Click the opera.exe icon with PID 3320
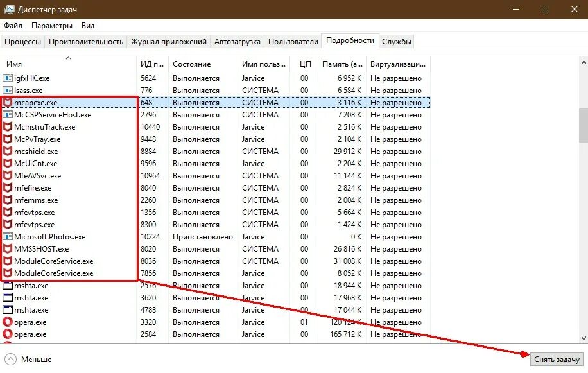The image size is (588, 373). pos(8,322)
